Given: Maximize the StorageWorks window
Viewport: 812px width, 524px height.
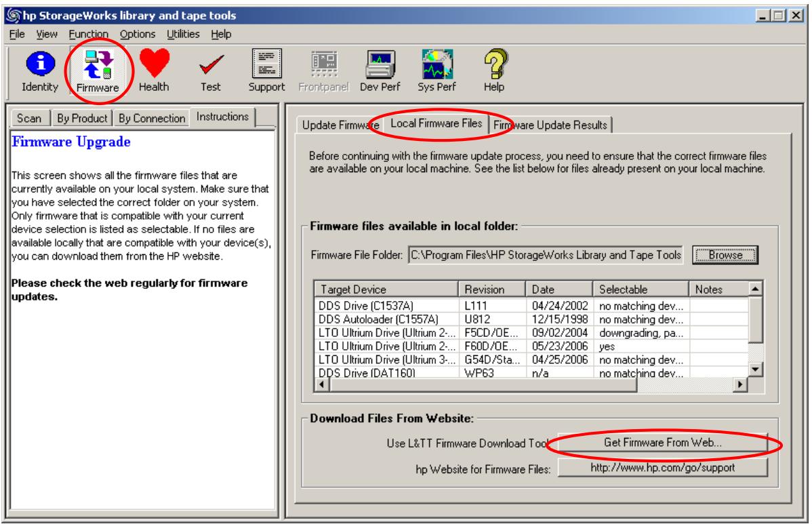Looking at the screenshot, I should click(x=778, y=16).
